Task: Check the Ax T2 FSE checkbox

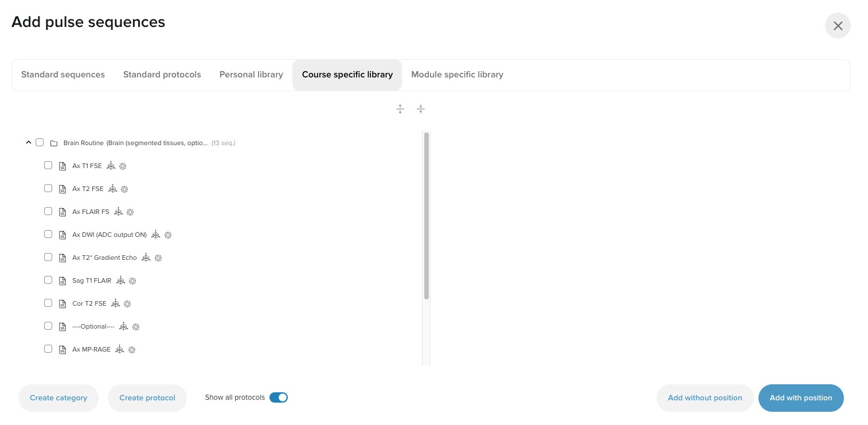Action: click(x=48, y=188)
